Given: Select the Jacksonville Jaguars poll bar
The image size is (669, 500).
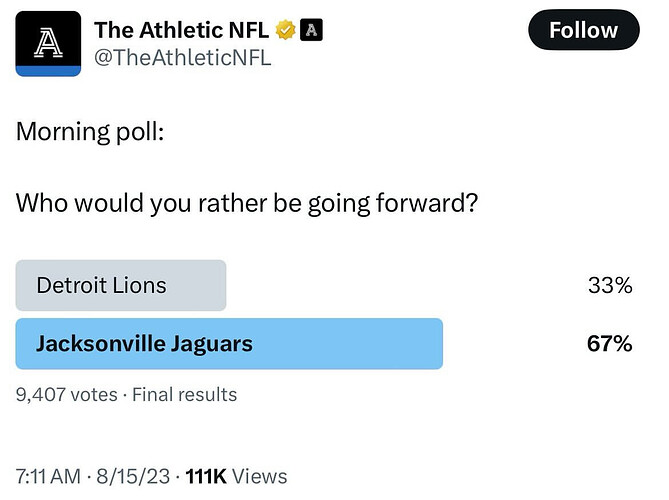Looking at the screenshot, I should coord(229,343).
